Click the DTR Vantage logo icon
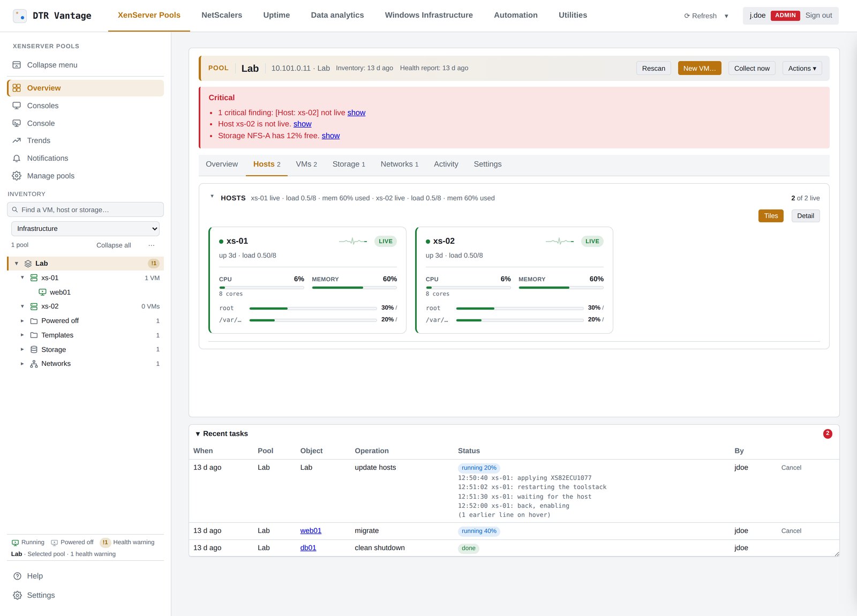 pyautogui.click(x=20, y=16)
